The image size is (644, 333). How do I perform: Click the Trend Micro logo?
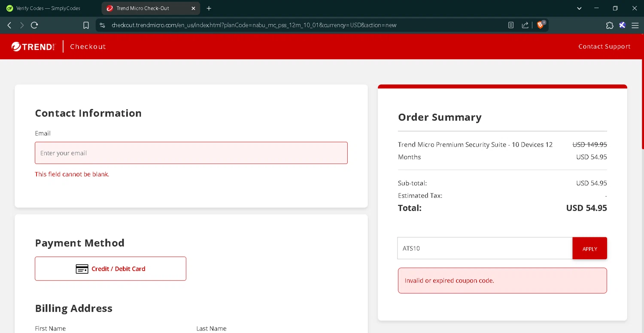[x=33, y=46]
